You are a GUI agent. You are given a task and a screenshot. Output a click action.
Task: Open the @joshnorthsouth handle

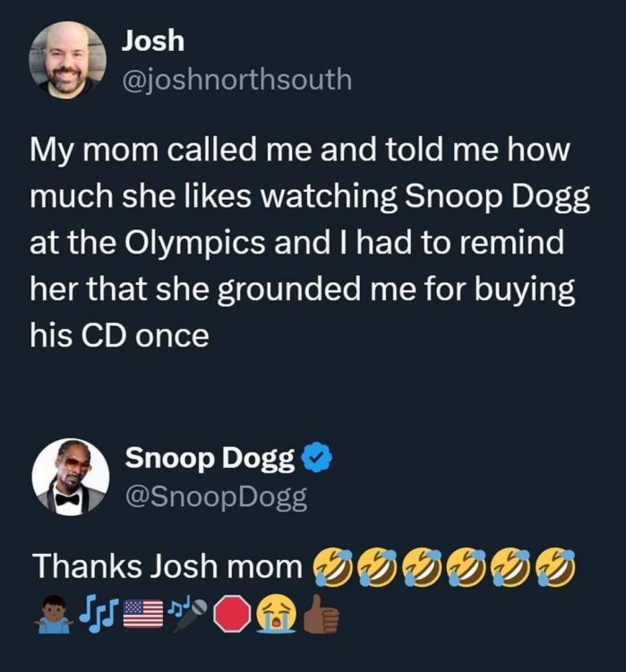coord(237,80)
